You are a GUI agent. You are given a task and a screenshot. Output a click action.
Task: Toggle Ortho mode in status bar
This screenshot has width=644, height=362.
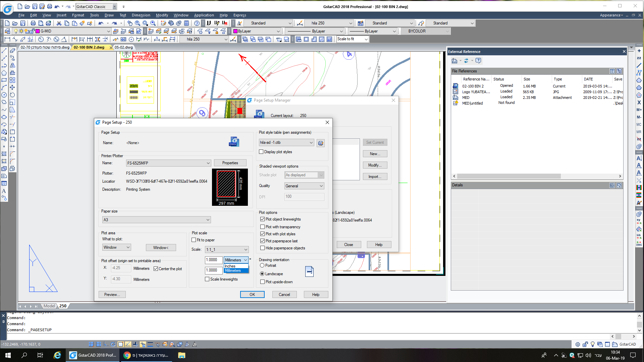[106, 344]
